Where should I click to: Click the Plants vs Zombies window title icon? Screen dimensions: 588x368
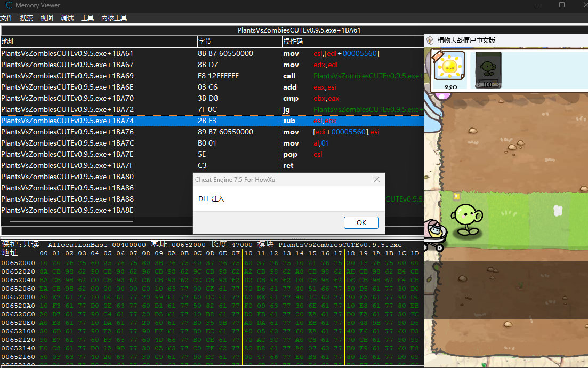(430, 41)
